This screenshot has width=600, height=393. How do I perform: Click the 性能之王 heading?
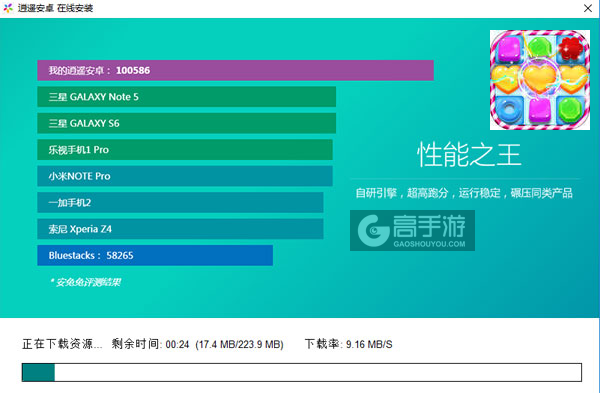click(469, 155)
